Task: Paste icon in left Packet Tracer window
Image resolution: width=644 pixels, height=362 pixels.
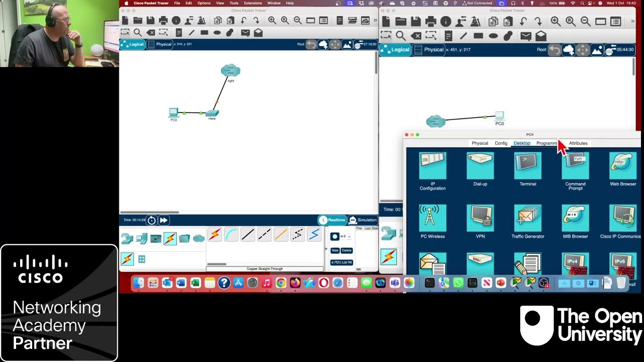Action: pyautogui.click(x=230, y=21)
